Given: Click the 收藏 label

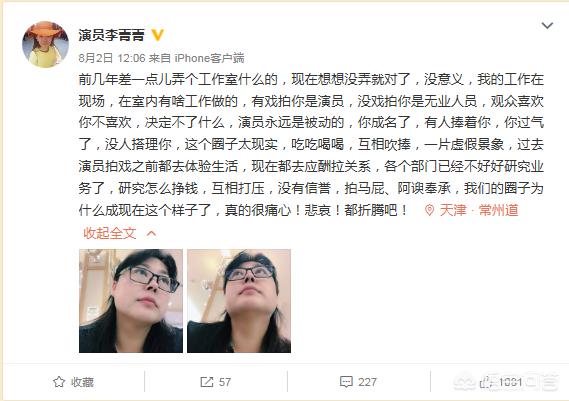Looking at the screenshot, I should [x=82, y=382].
